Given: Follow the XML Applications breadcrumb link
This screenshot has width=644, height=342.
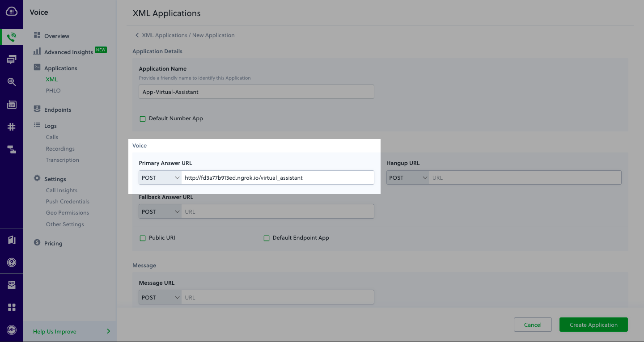Looking at the screenshot, I should (165, 35).
